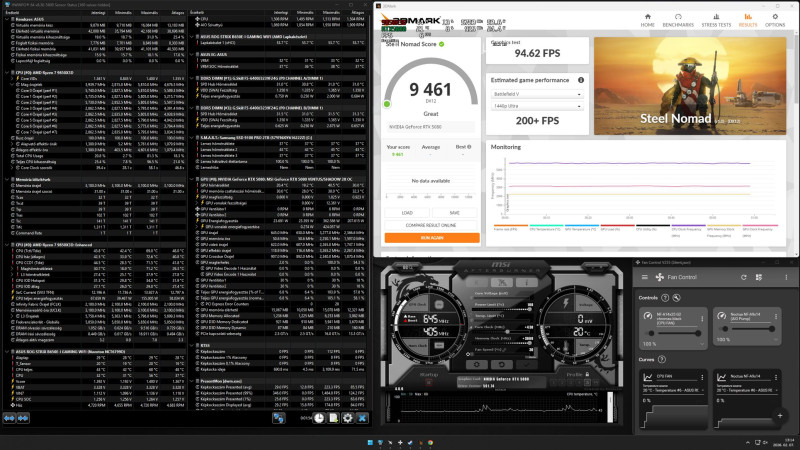
Task: Click the HWiNFO close X toolbar icon
Action: coord(362,418)
